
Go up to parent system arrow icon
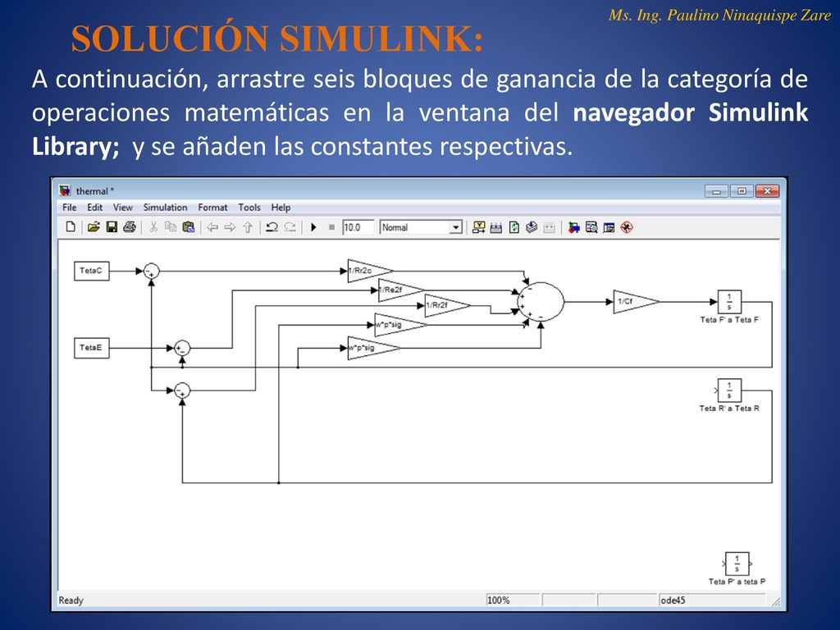pos(248,227)
